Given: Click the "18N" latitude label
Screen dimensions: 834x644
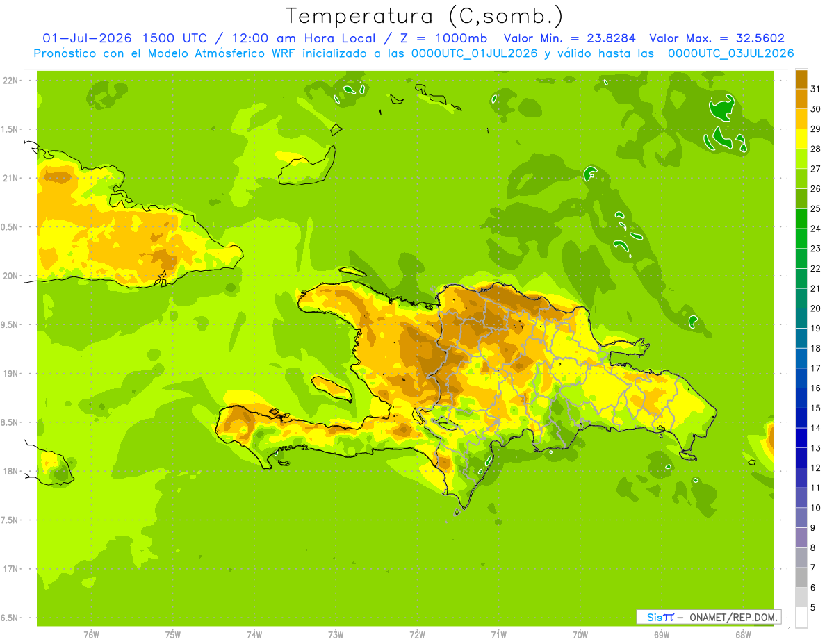Looking at the screenshot, I should [11, 471].
